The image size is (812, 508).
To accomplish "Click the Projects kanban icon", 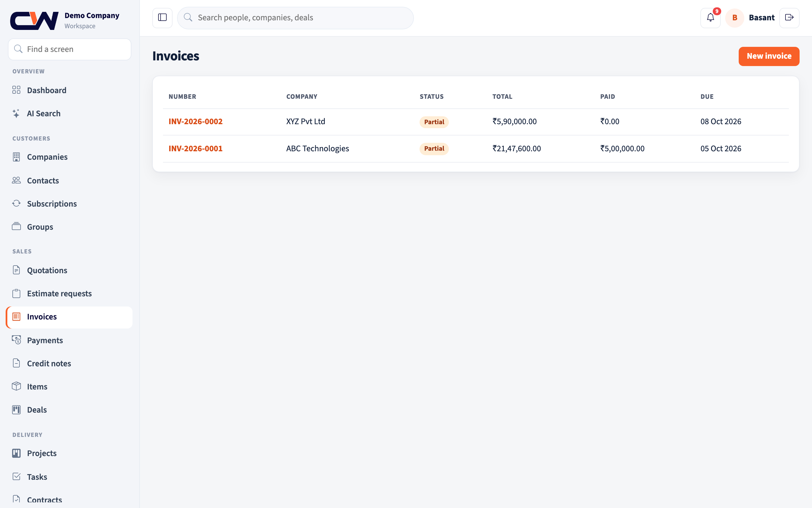I will point(16,453).
